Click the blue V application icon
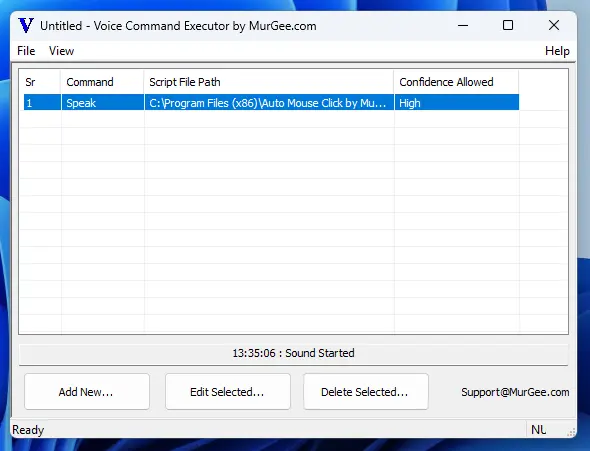The height and width of the screenshot is (451, 590). [x=26, y=26]
